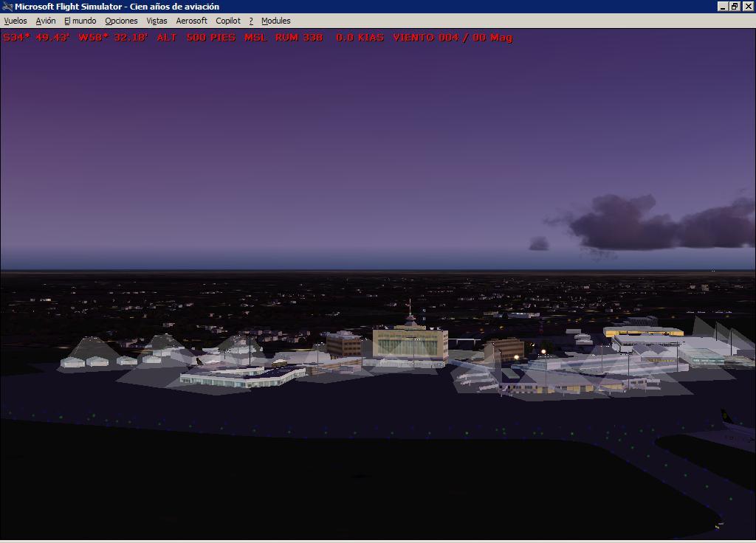Screen dimensions: 756x543
Task: Open the Opciones menu
Action: (122, 21)
